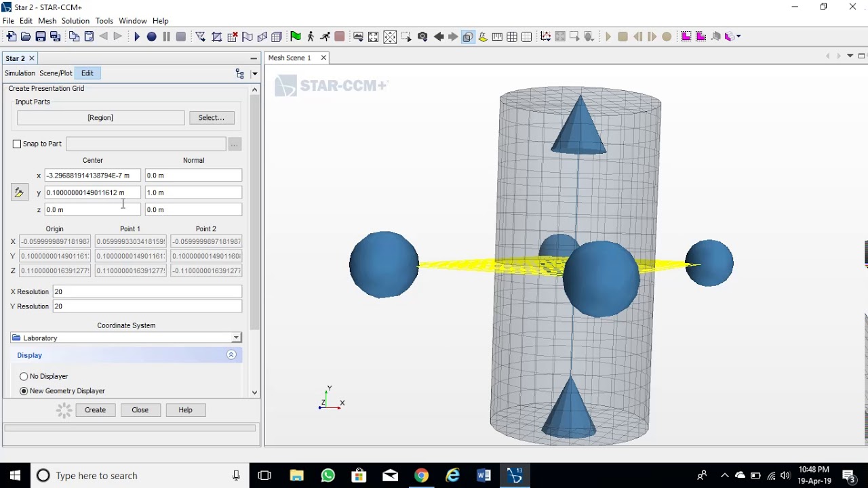Screen dimensions: 868x488
Task: Click the camera screenshot icon
Action: tap(422, 37)
